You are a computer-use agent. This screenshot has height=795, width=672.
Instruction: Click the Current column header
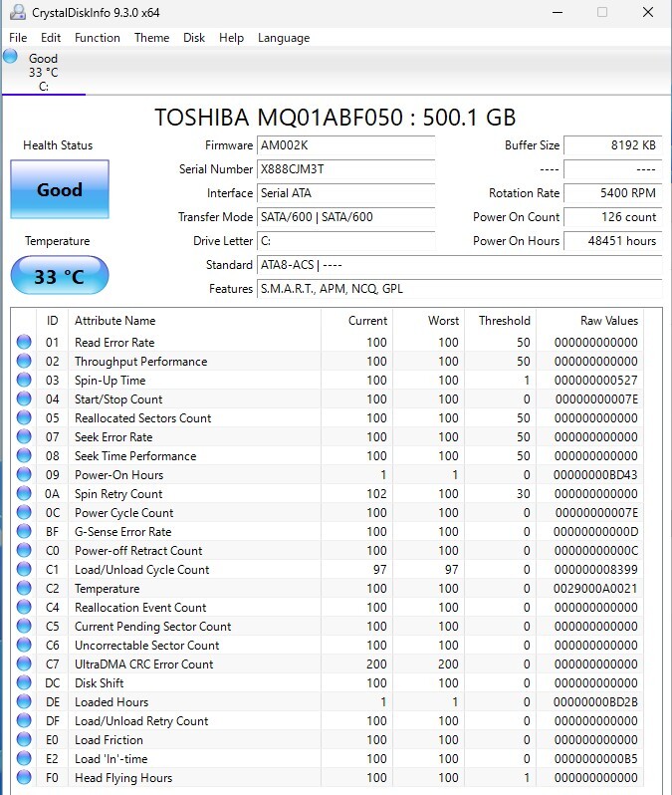pos(356,321)
